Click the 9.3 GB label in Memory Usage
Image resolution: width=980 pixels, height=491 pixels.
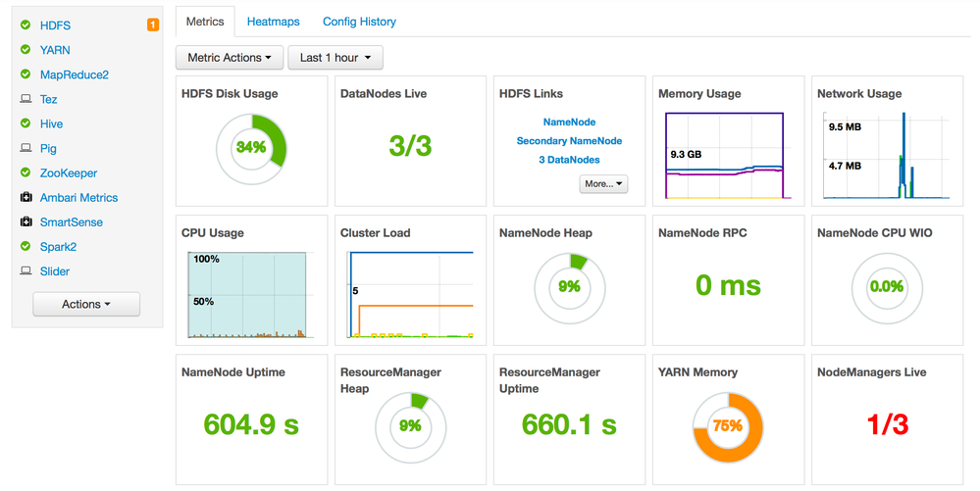pyautogui.click(x=686, y=154)
